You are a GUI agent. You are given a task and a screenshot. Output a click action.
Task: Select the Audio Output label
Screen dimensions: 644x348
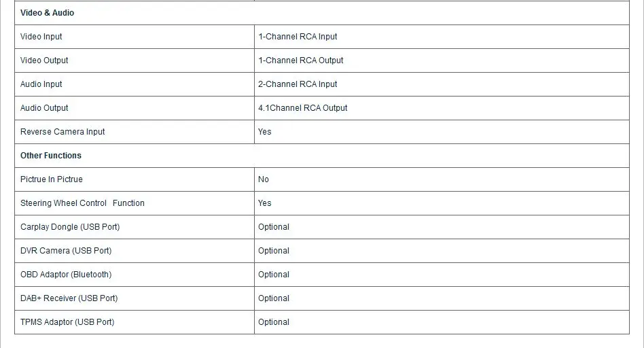click(44, 108)
